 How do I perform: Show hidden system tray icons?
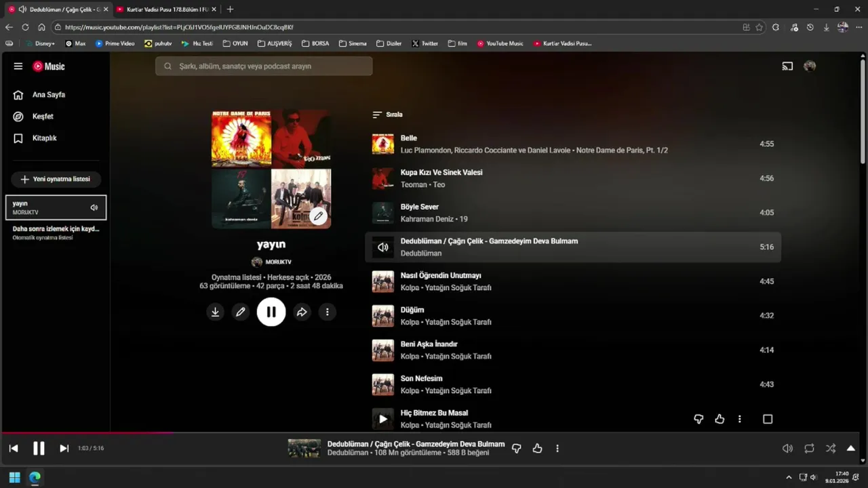788,477
